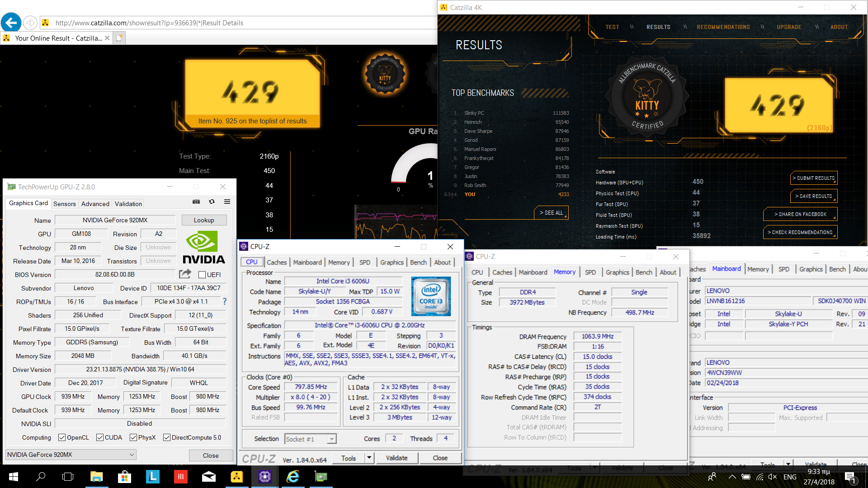
Task: Click the Lookup button in GPU-Z
Action: tap(204, 220)
